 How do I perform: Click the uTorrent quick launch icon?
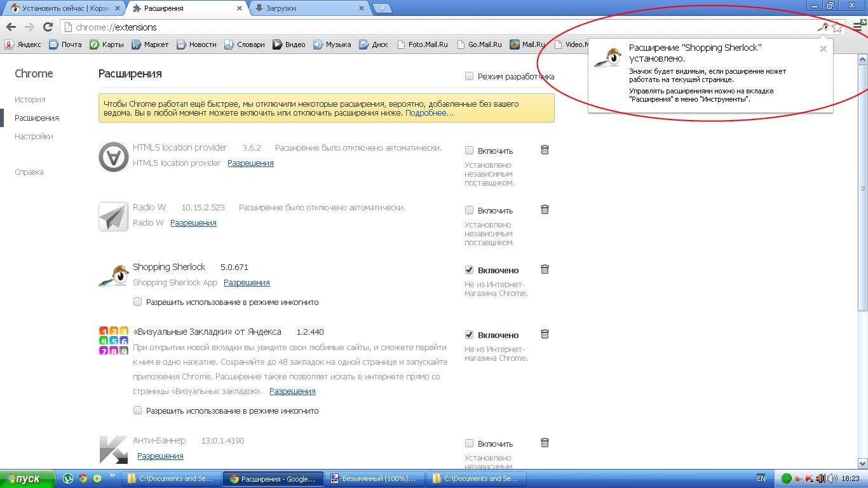67,479
